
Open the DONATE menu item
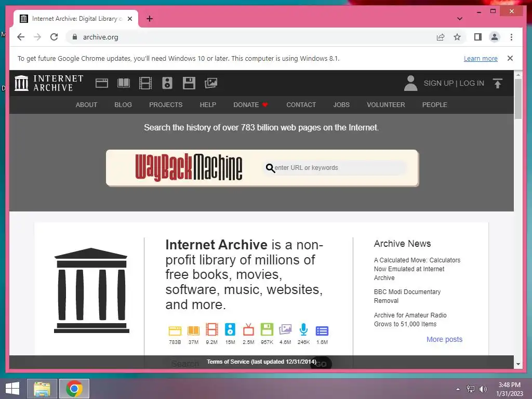[251, 105]
